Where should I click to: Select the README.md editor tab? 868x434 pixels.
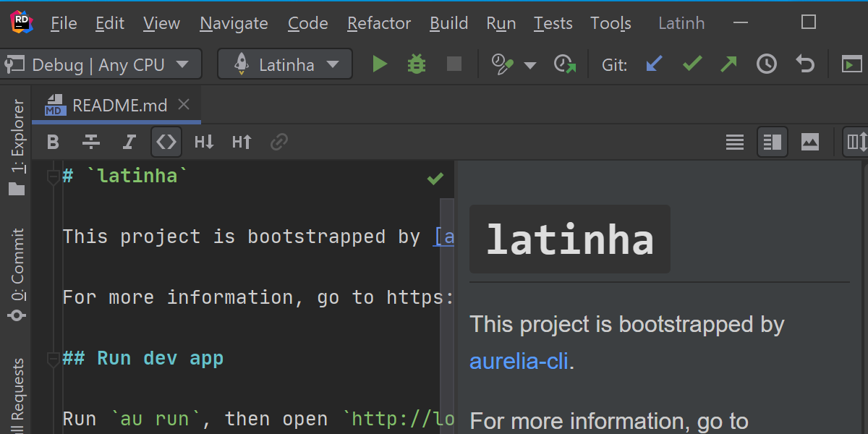[119, 106]
